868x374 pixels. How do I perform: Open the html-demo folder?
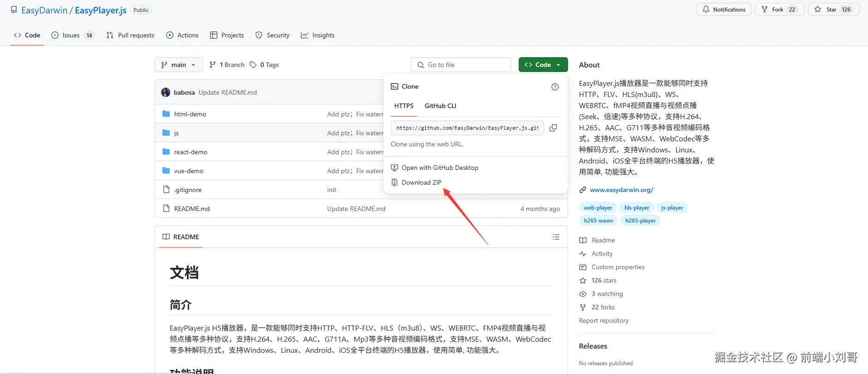point(190,114)
